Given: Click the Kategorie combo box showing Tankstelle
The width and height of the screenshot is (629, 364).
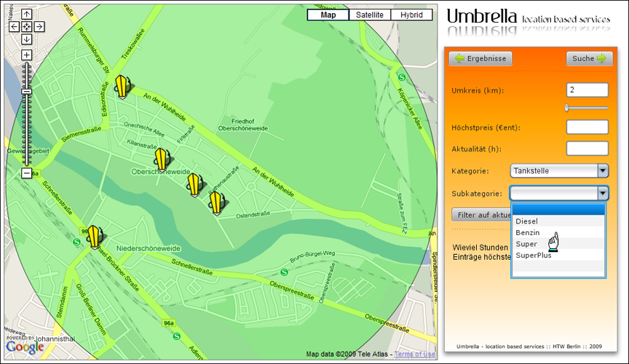Looking at the screenshot, I should [x=559, y=170].
